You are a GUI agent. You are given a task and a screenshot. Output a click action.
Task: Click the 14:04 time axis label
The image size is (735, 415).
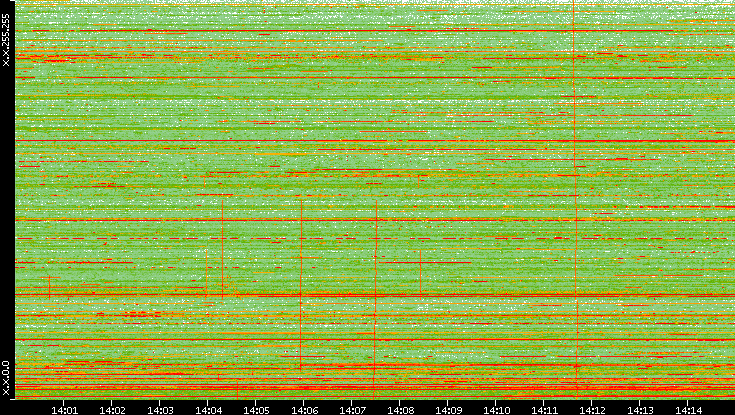click(208, 410)
